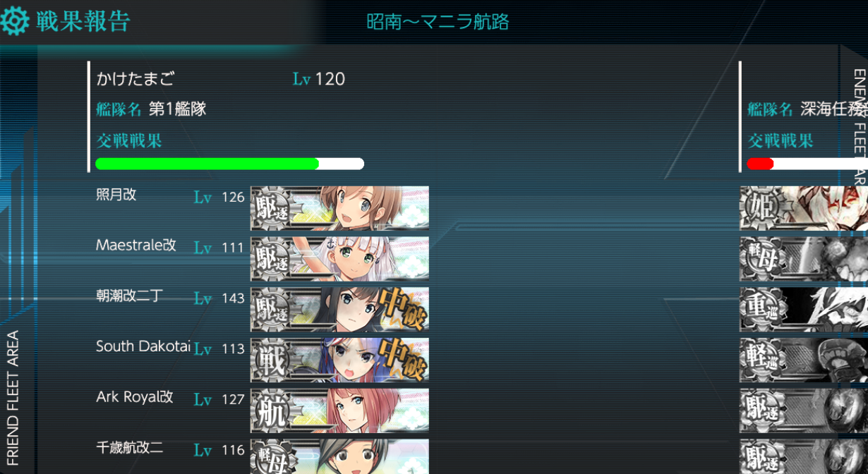Click the 昭南〜マニラ航路 map title
This screenshot has width=868, height=474.
tap(438, 22)
